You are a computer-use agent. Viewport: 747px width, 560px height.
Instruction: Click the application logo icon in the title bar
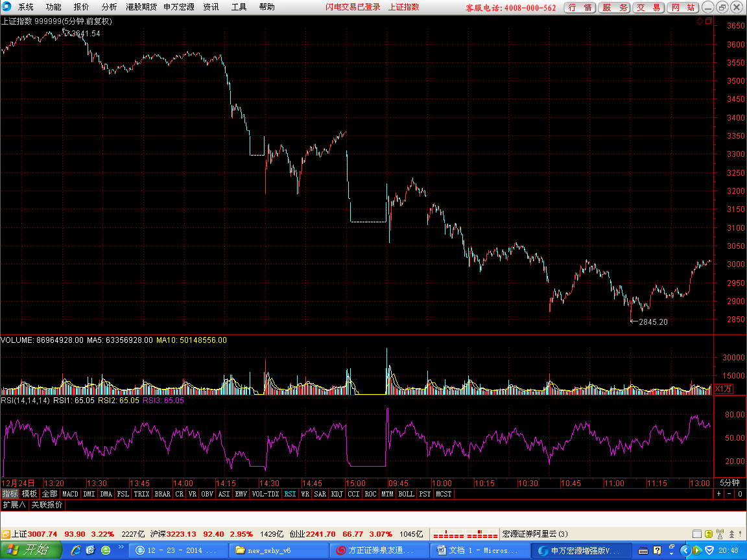coord(6,6)
